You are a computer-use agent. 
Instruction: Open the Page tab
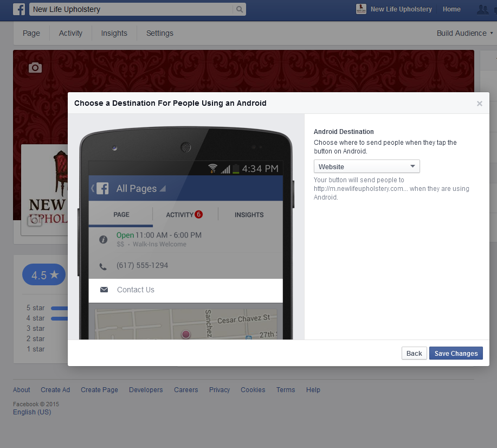point(31,33)
